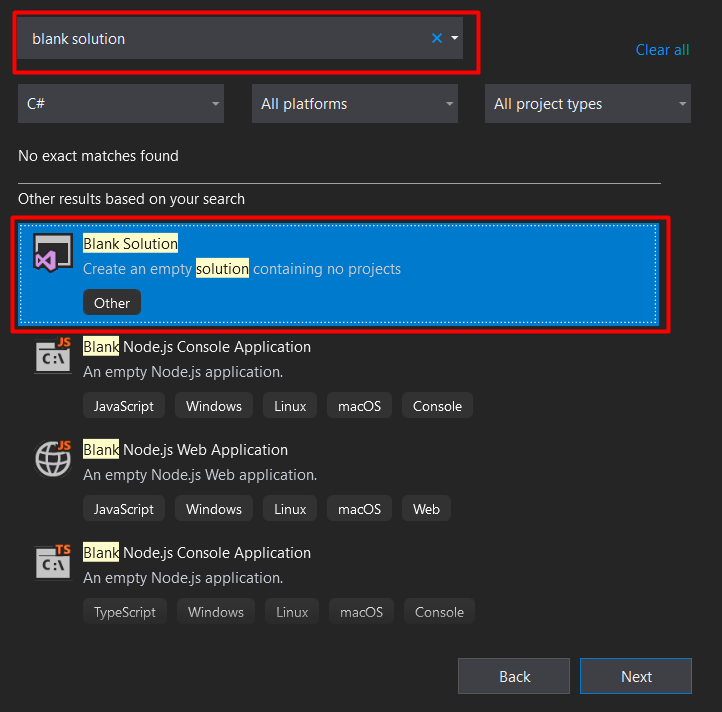
Task: Select the An empty Node.js Web application description
Action: coord(200,475)
